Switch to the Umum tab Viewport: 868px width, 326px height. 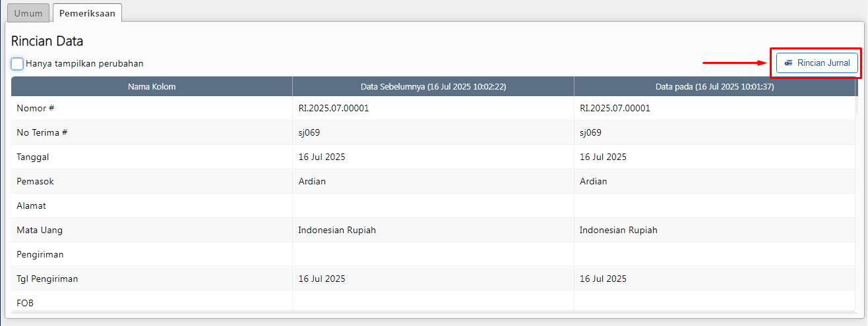click(x=28, y=13)
